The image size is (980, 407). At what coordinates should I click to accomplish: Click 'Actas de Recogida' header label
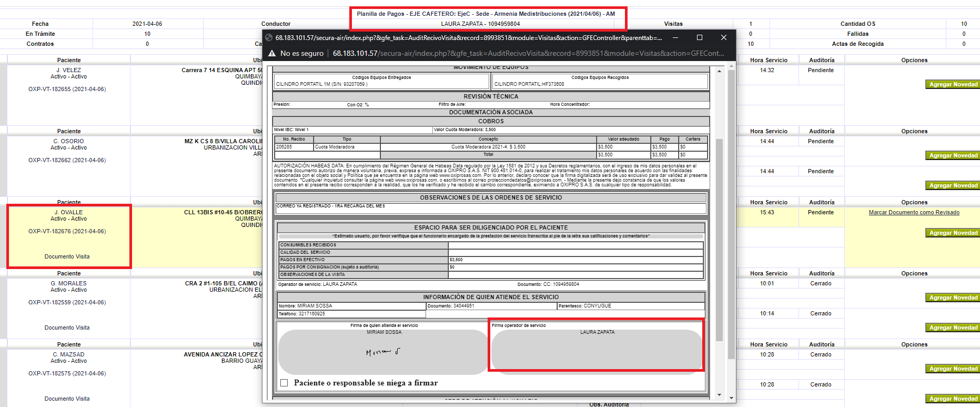[x=857, y=44]
